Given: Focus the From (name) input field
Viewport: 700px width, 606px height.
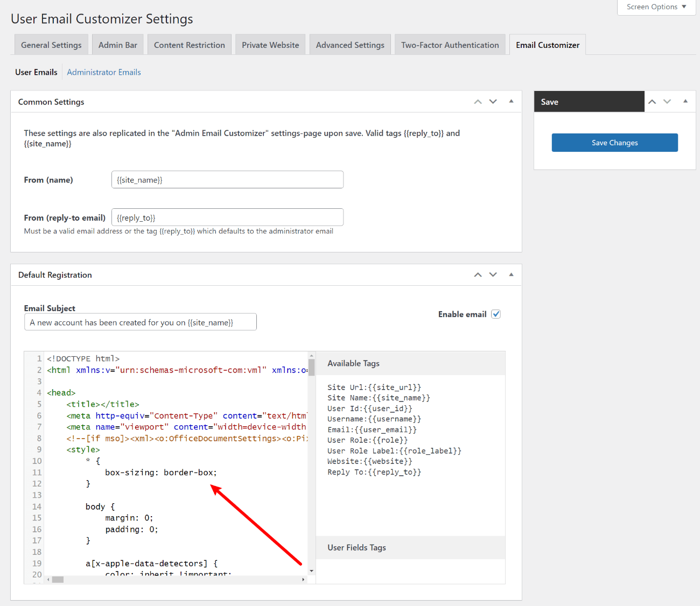Looking at the screenshot, I should [x=227, y=180].
